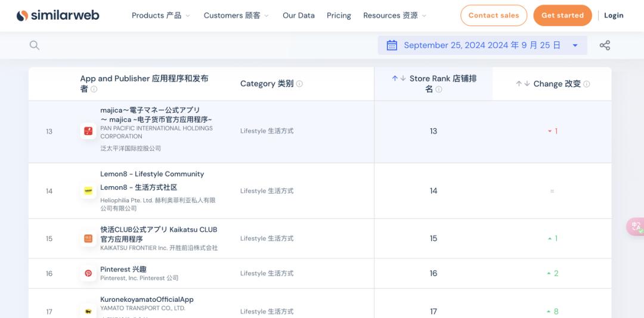Click the Change column info icon
The image size is (644, 318).
click(587, 84)
